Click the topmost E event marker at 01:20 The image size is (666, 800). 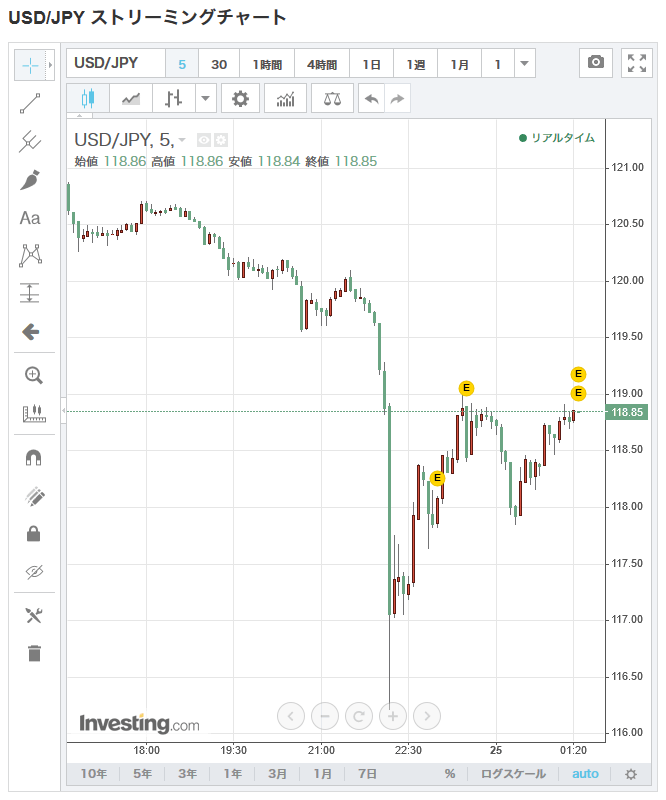(x=578, y=374)
